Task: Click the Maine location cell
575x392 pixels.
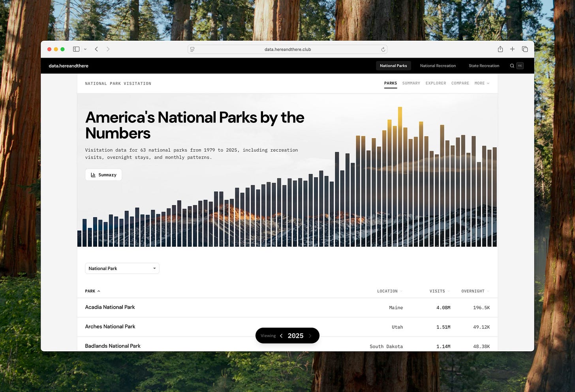Action: pyautogui.click(x=396, y=308)
